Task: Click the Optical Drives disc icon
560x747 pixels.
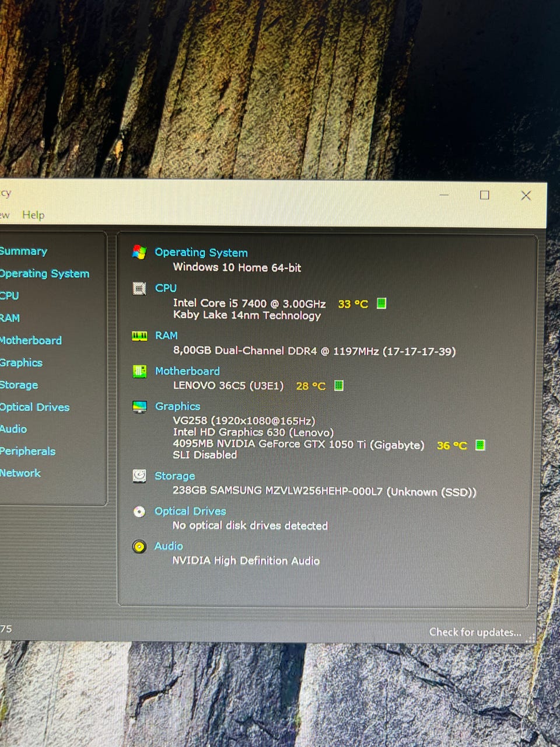Action: pyautogui.click(x=139, y=512)
